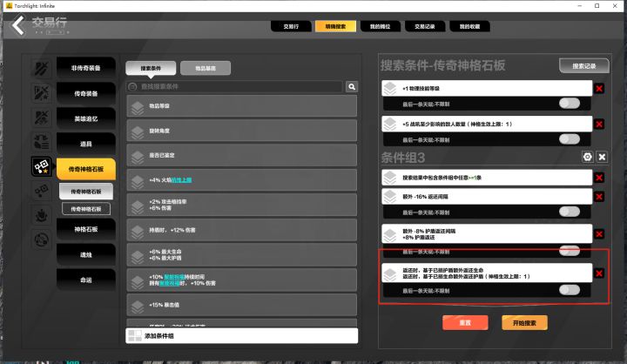Open the 神格石板 category
This screenshot has width=627, height=364.
tap(86, 229)
